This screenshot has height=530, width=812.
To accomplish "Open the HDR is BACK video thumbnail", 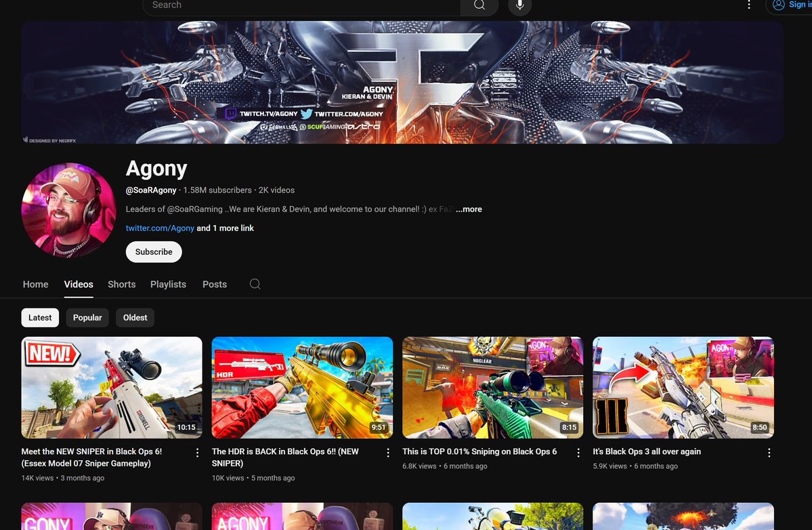I will [x=303, y=388].
